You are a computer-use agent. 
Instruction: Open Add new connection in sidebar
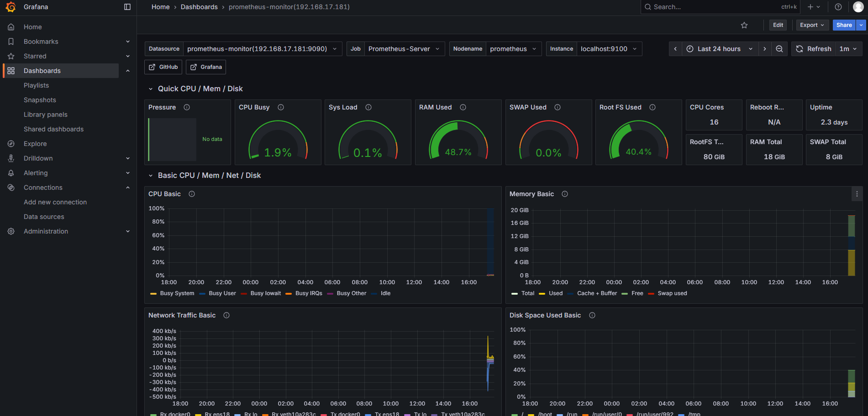pyautogui.click(x=55, y=202)
